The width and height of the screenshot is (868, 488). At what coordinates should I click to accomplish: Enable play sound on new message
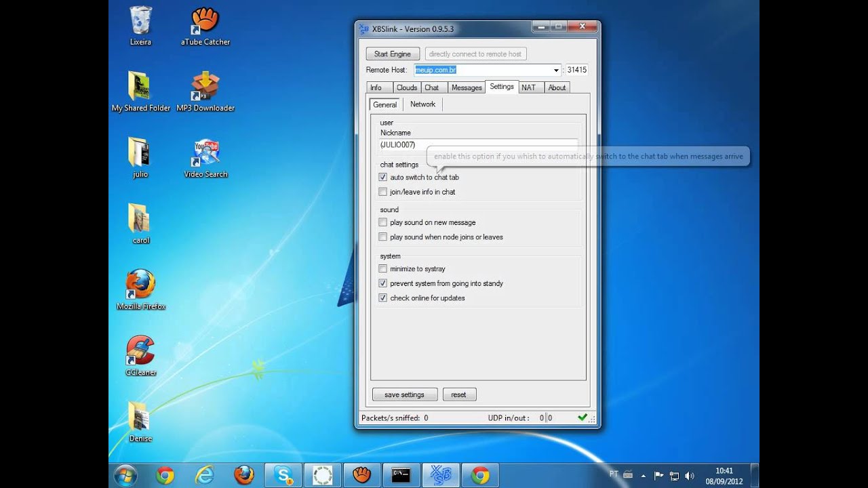[383, 222]
